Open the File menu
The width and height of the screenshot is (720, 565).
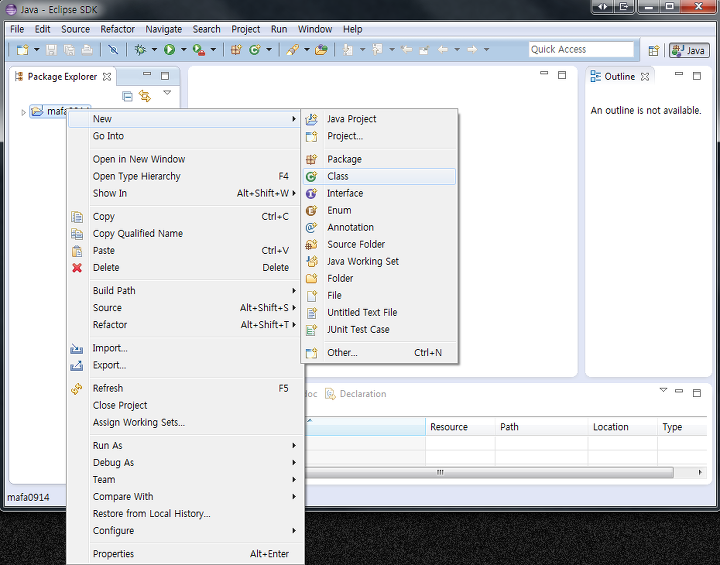[17, 29]
